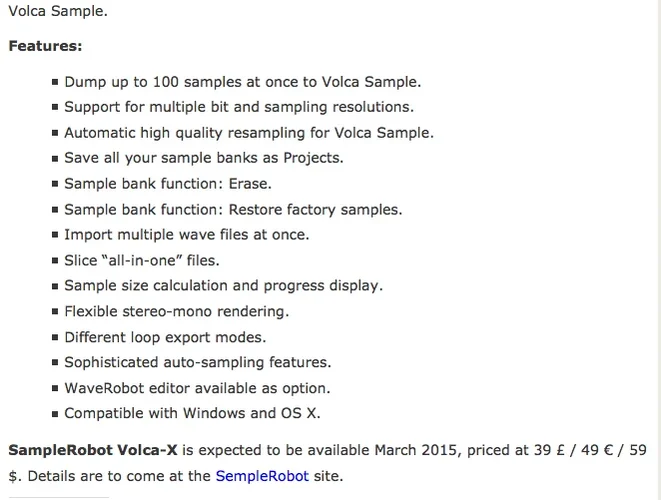Click 'Sample bank function: Erase' item
Screen dimensions: 661x500
click(x=167, y=184)
